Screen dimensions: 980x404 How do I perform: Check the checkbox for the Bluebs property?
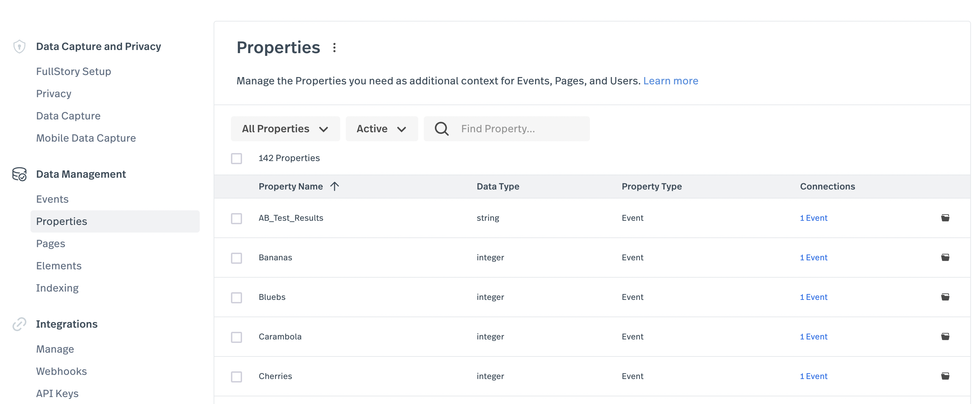coord(236,297)
